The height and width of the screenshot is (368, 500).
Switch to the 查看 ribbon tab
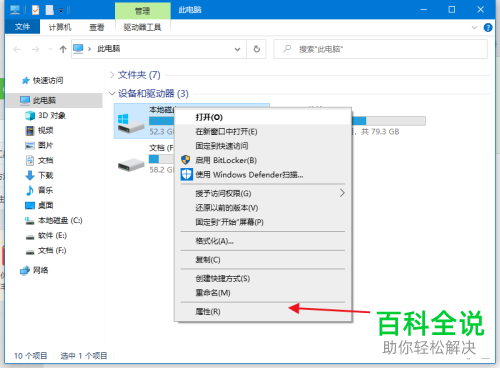[x=97, y=27]
